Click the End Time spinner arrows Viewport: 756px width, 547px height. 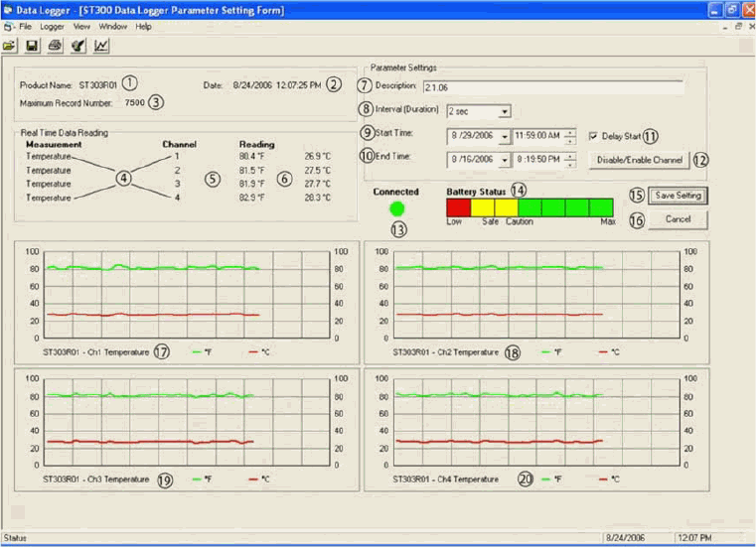(x=570, y=160)
